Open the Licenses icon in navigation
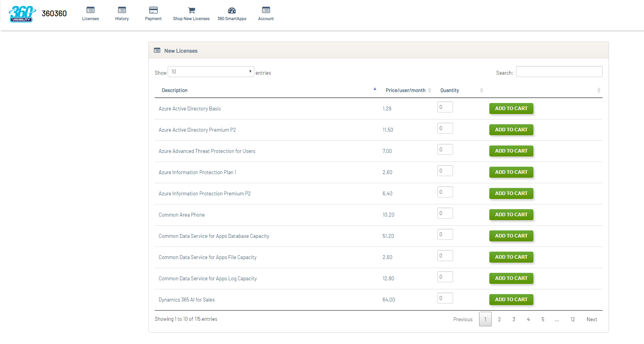This screenshot has width=644, height=344. coord(91,10)
